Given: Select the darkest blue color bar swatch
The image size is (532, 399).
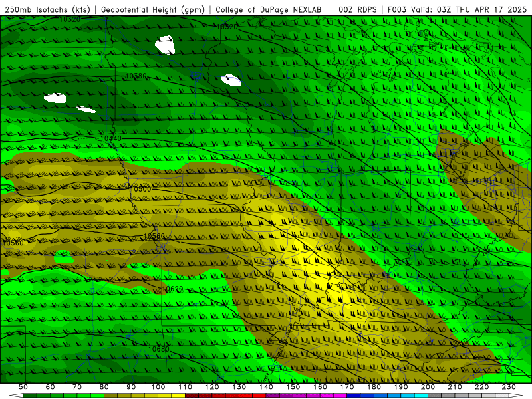Looking at the screenshot, I should pos(354,395).
